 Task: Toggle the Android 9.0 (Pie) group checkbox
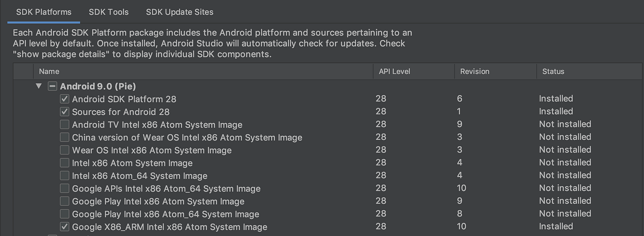coord(53,86)
